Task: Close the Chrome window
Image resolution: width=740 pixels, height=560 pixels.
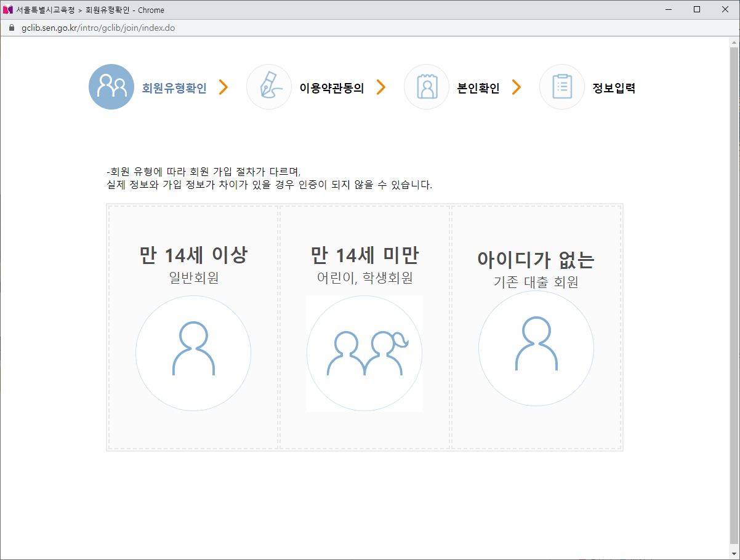Action: (725, 10)
